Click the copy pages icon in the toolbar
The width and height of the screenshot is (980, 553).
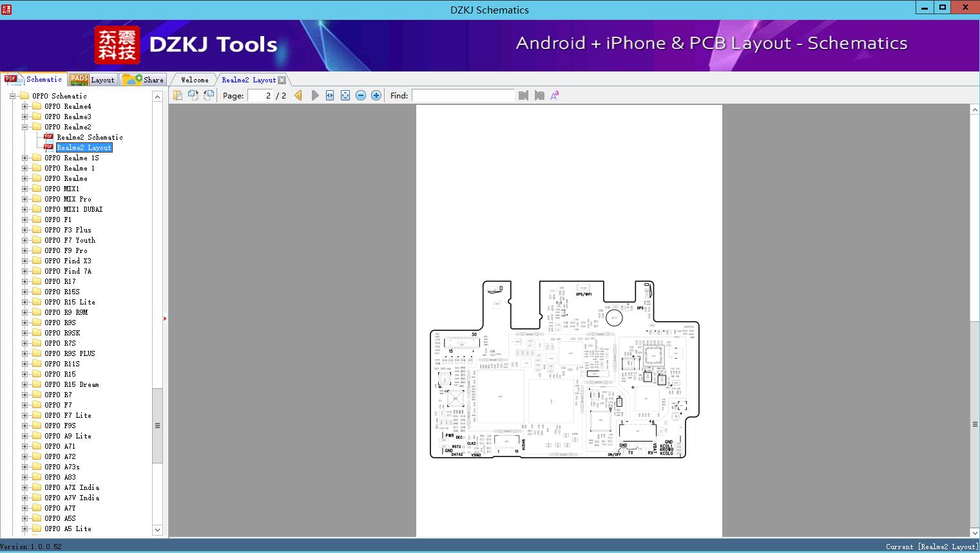178,95
